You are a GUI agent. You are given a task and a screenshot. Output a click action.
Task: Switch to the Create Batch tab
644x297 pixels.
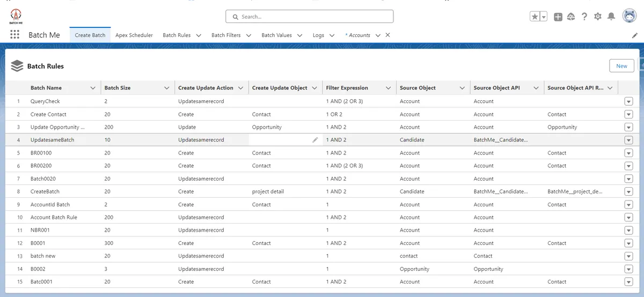click(x=90, y=35)
